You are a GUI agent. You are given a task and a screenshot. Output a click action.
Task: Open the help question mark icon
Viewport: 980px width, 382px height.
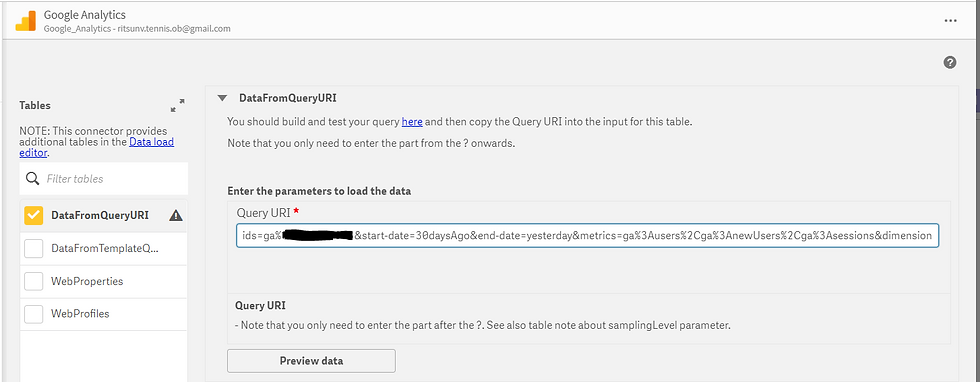click(x=950, y=62)
